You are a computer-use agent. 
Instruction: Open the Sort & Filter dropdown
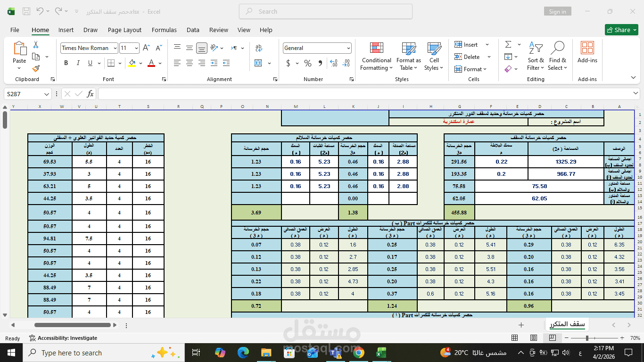click(536, 56)
